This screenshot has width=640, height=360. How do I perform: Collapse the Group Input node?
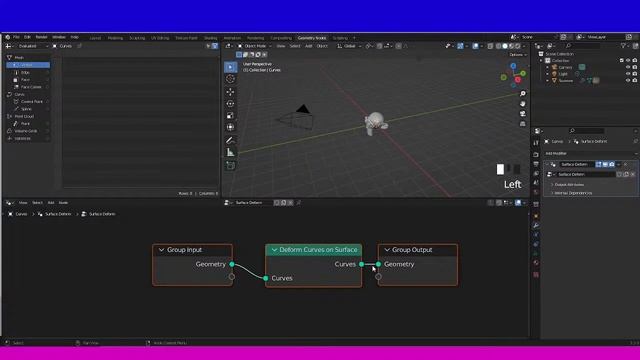(162, 250)
